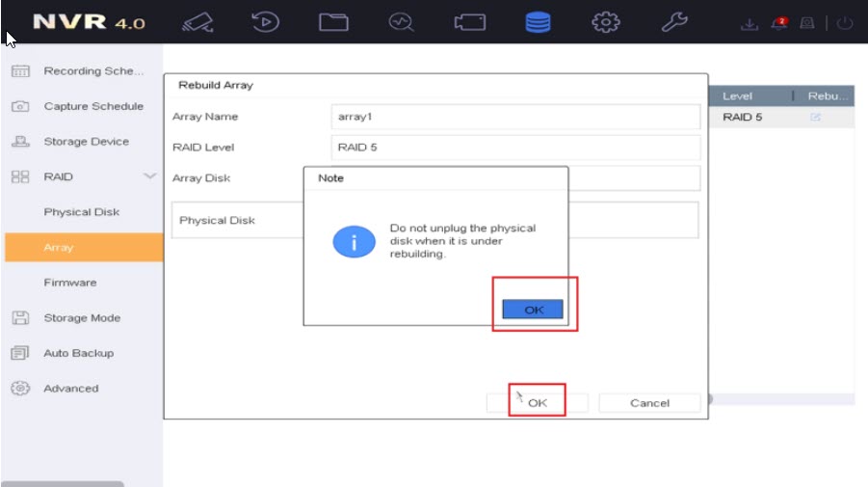The image size is (868, 487).
Task: Collapse the RAID menu chevron
Action: (148, 176)
